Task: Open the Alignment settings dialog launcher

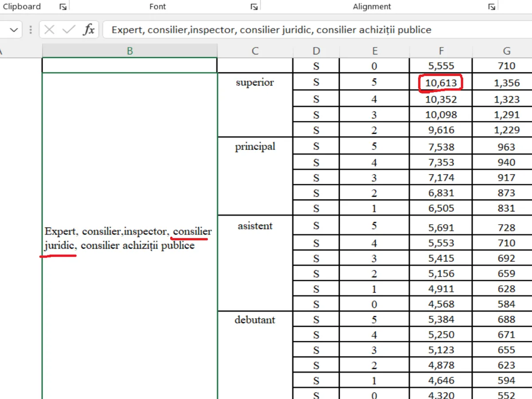Action: 491,7
